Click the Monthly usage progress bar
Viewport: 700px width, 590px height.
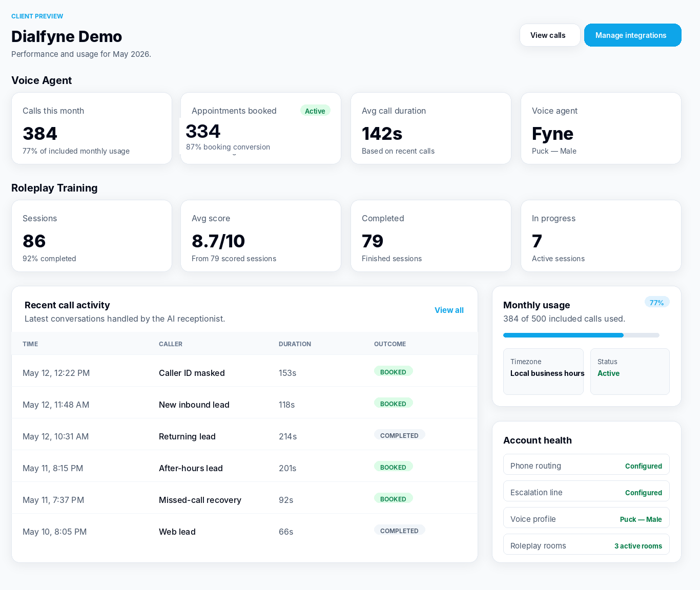click(x=581, y=335)
